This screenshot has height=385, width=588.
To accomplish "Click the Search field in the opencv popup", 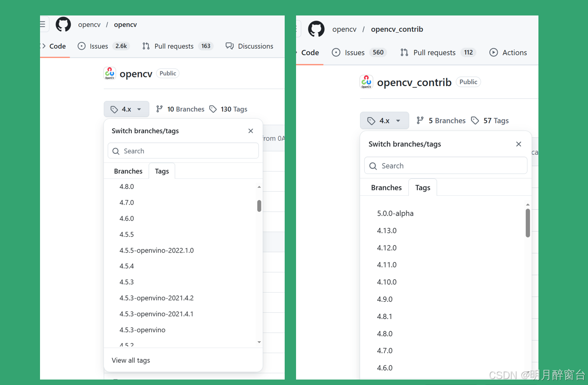I will 183,151.
